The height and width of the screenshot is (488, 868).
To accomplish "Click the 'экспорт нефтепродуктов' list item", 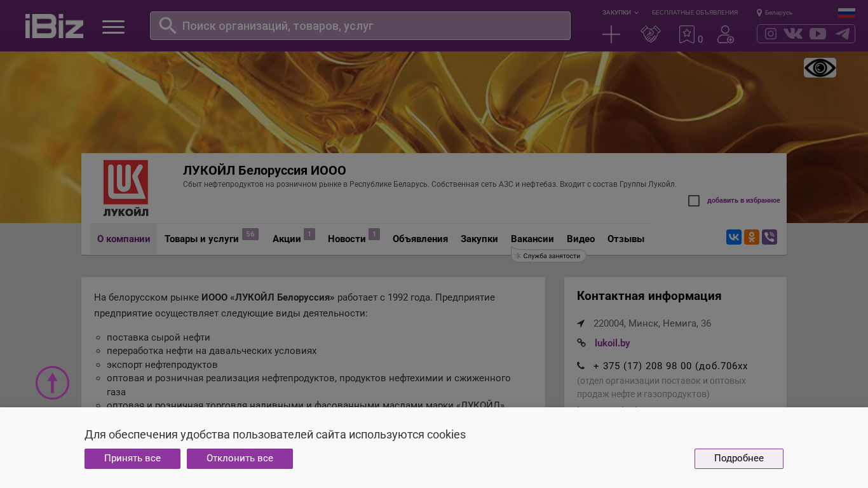I will tap(162, 365).
